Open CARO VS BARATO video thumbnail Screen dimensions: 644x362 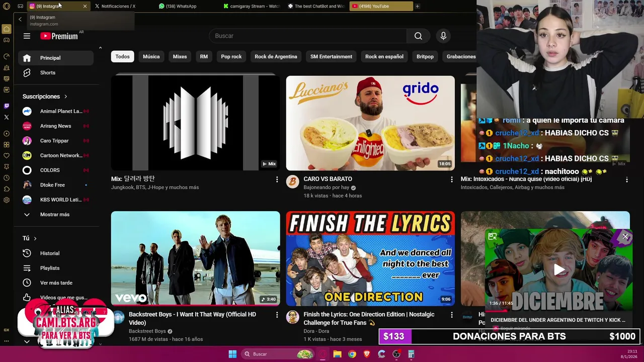370,123
